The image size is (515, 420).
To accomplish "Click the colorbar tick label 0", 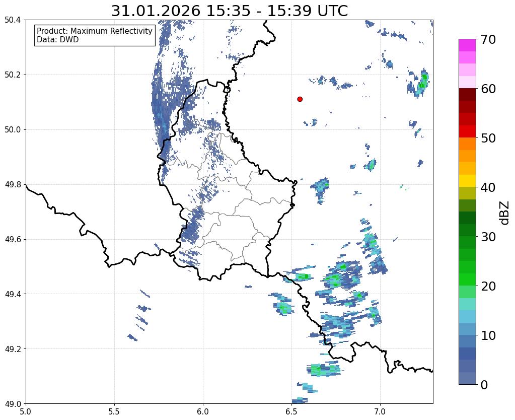I will click(x=484, y=385).
